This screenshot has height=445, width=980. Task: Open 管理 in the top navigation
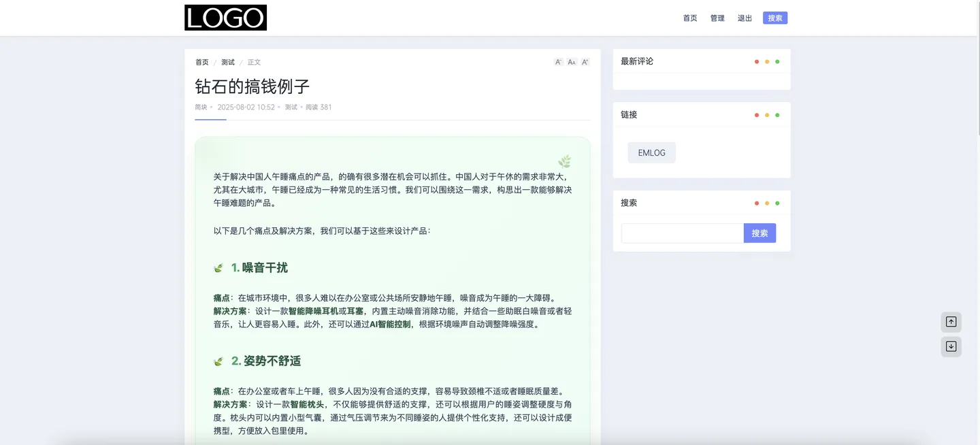[x=717, y=18]
